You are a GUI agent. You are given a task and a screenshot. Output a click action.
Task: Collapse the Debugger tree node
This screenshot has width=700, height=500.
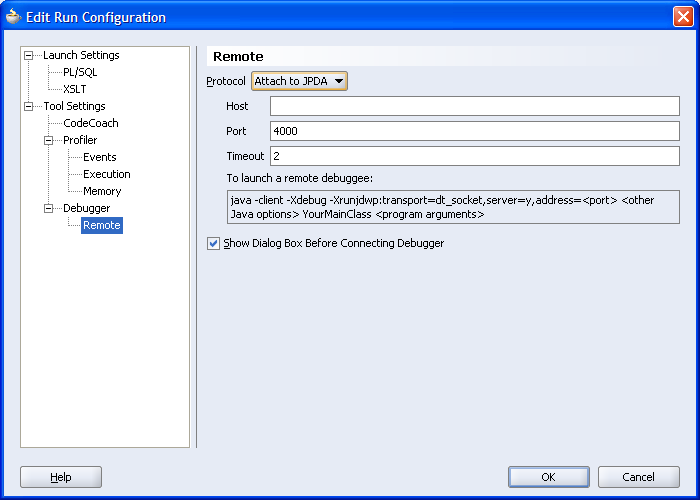coord(49,209)
